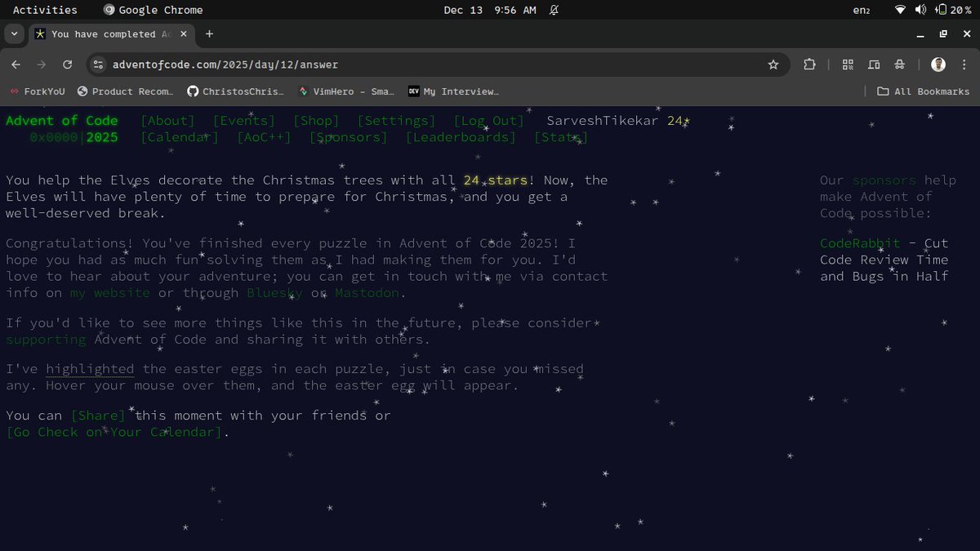
Task: Open the [Events] page
Action: (244, 121)
